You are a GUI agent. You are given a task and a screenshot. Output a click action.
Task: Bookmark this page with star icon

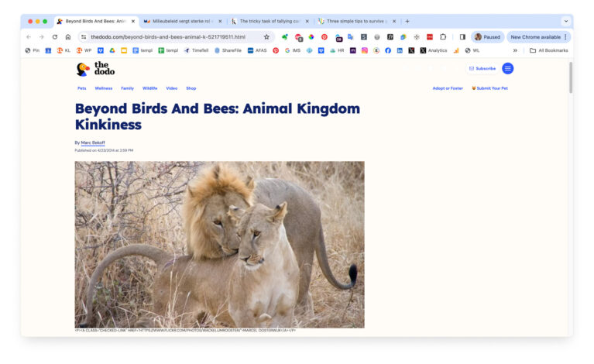pos(266,36)
